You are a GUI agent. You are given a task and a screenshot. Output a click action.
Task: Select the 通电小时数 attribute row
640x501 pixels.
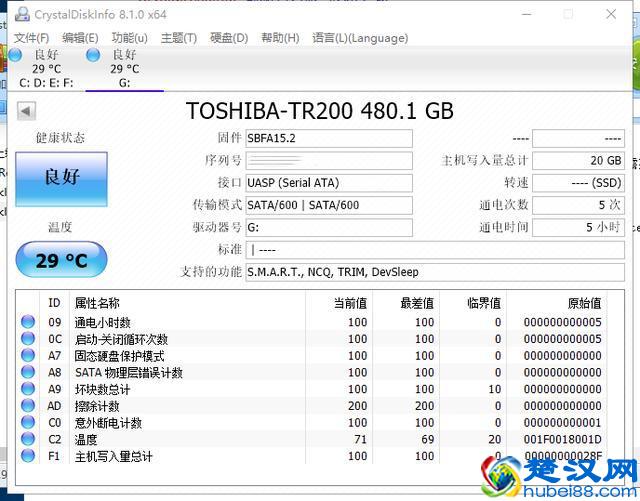pos(311,322)
